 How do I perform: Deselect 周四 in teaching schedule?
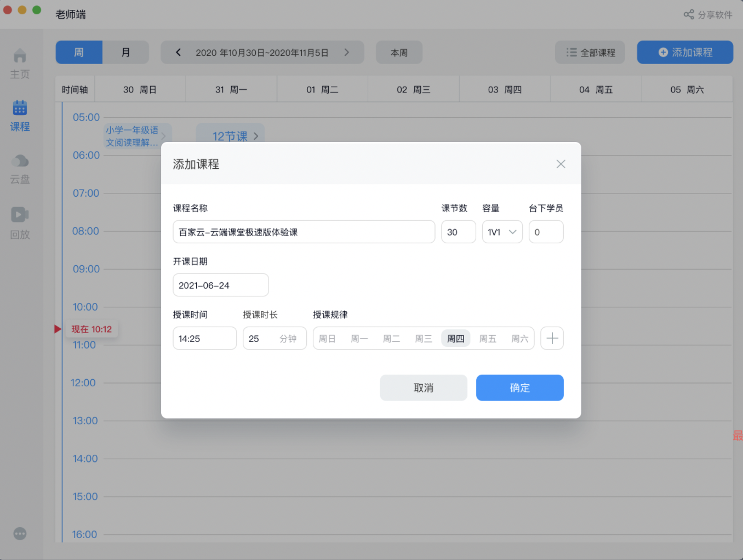click(x=456, y=339)
